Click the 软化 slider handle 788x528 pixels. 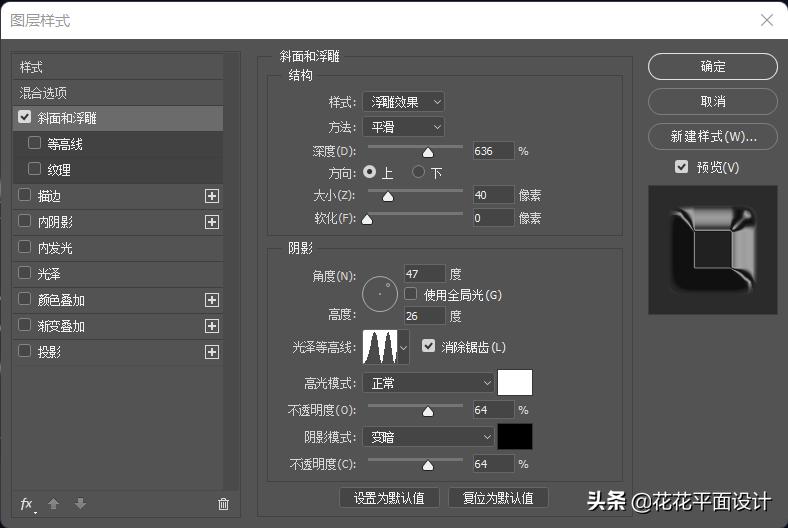[367, 220]
